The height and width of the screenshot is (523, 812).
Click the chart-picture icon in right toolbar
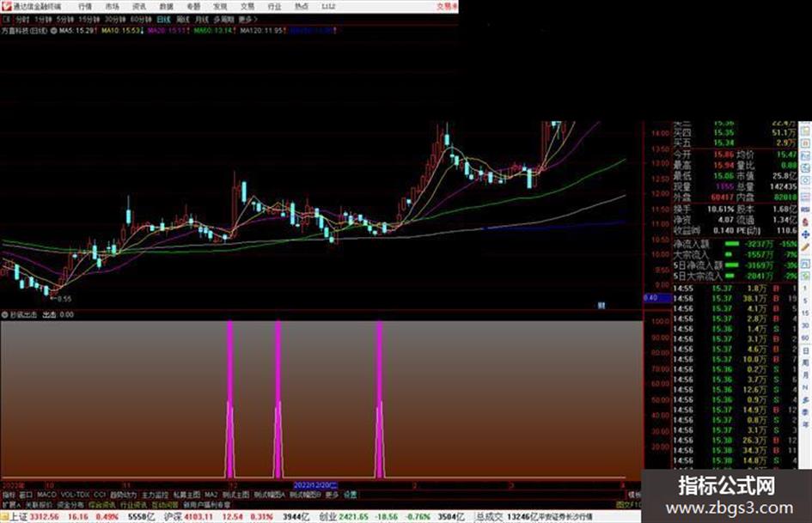click(805, 156)
